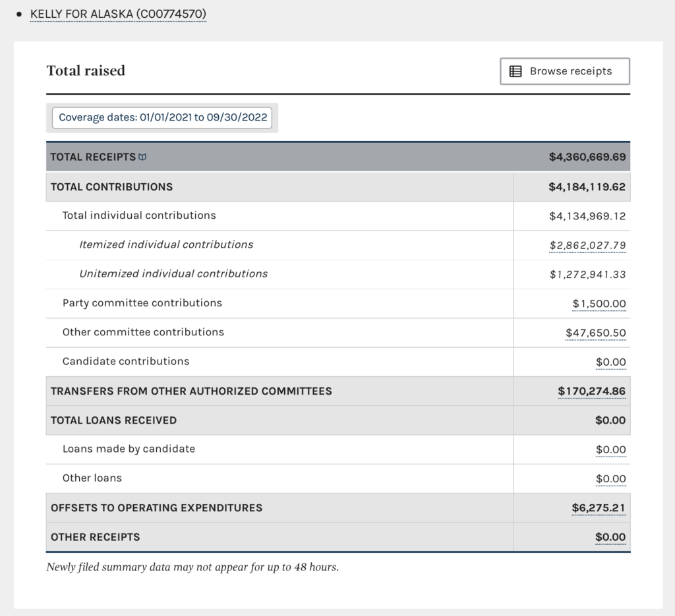The width and height of the screenshot is (675, 616).
Task: Click the Loans made by candidate label
Action: click(129, 449)
